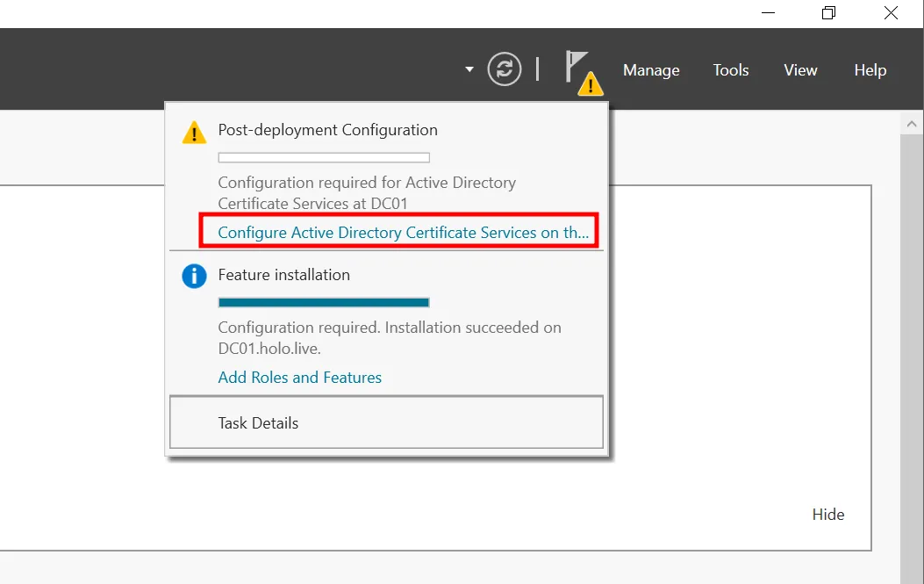
Task: Open Task Details
Action: pos(387,422)
